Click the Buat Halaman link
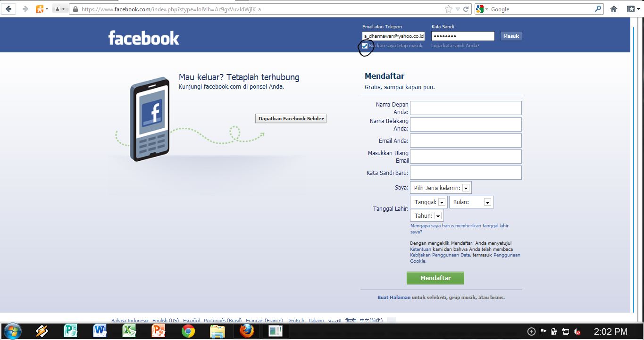Screen dimensions: 644x340 (394, 298)
